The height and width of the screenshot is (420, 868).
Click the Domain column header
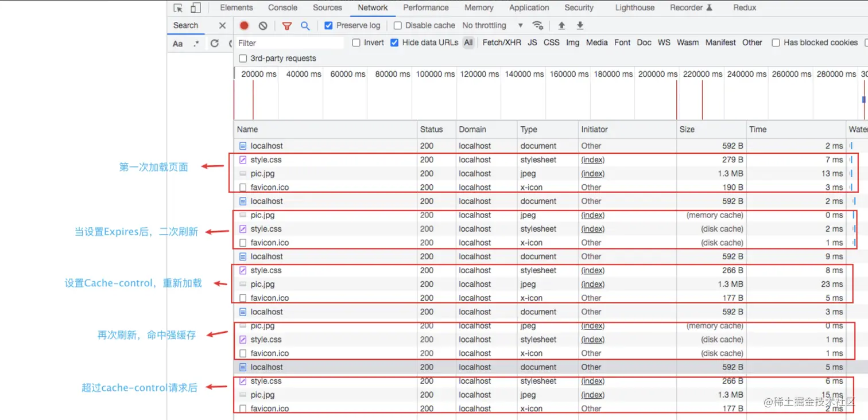click(487, 130)
